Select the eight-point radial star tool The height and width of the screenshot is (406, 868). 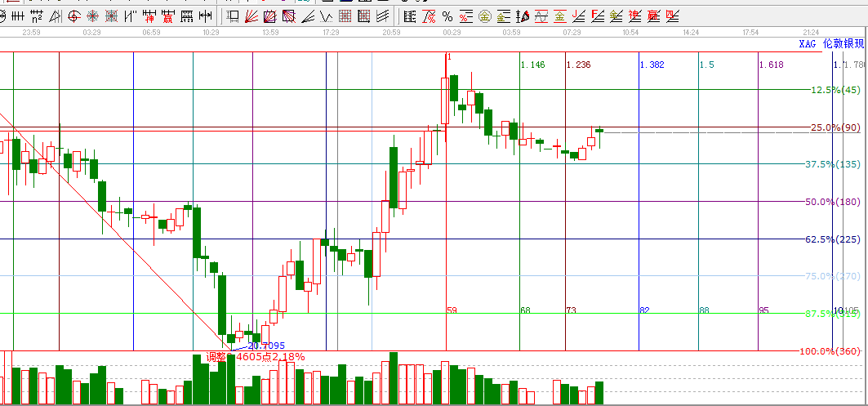click(92, 16)
